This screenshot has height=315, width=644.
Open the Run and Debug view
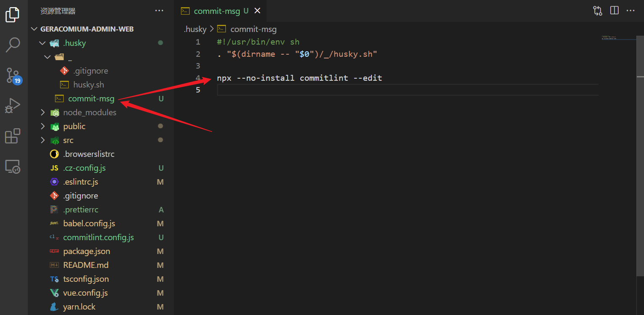click(13, 106)
